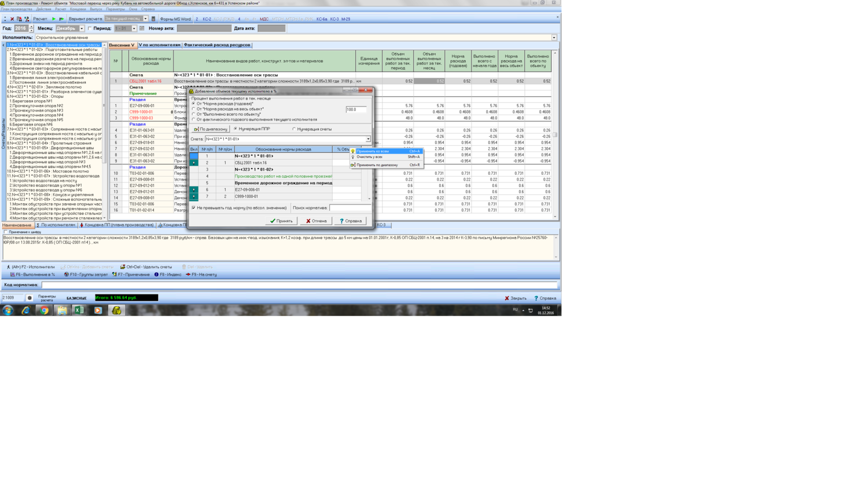This screenshot has height=495, width=868.
Task: Click Ctrl+Del Удалить сметы
Action: (x=146, y=267)
